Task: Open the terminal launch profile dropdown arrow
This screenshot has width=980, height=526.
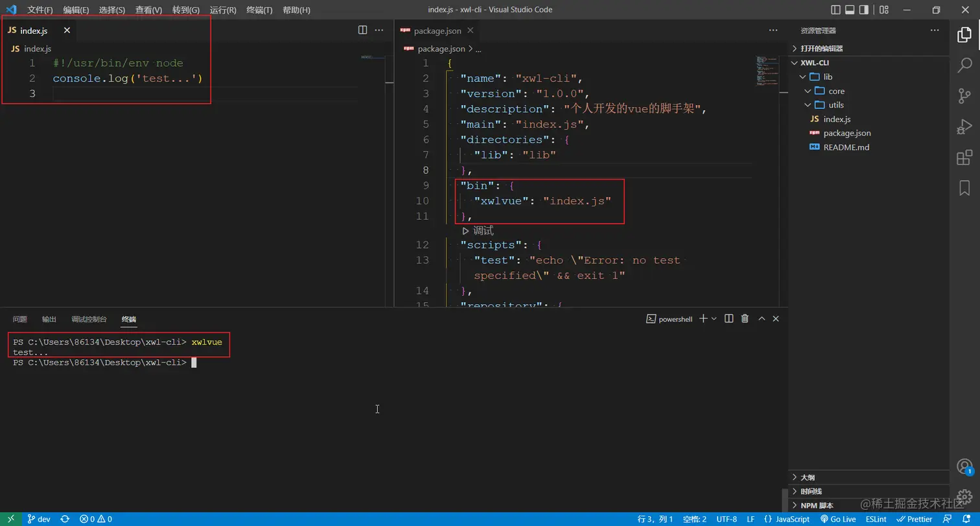Action: click(714, 318)
